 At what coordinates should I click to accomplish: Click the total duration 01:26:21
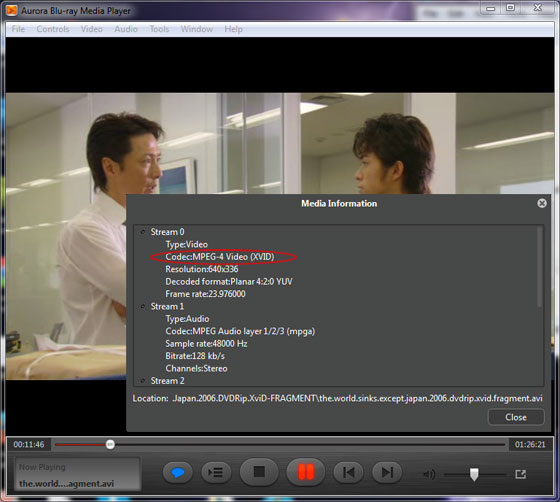(x=530, y=445)
